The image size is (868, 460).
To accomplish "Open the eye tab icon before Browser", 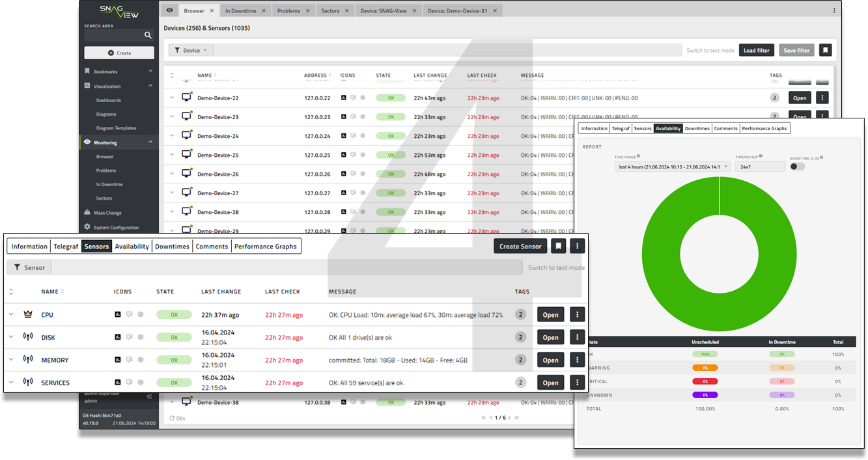I will [x=170, y=10].
